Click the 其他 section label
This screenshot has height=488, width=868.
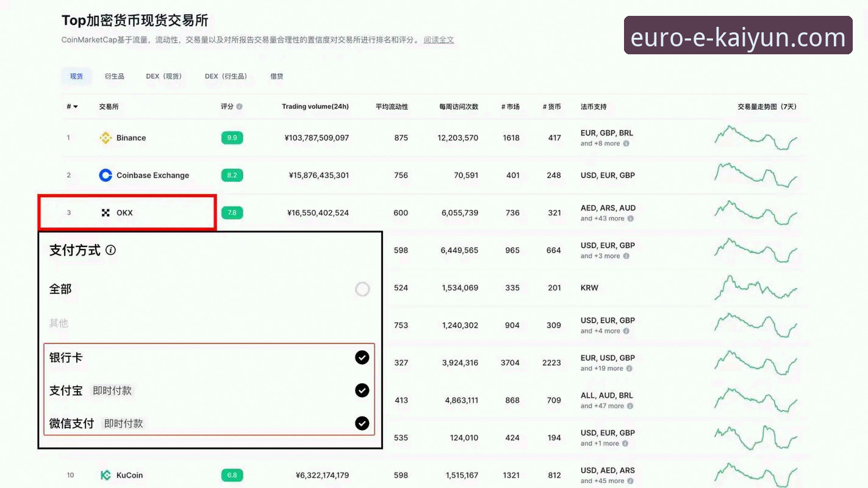pos(59,323)
